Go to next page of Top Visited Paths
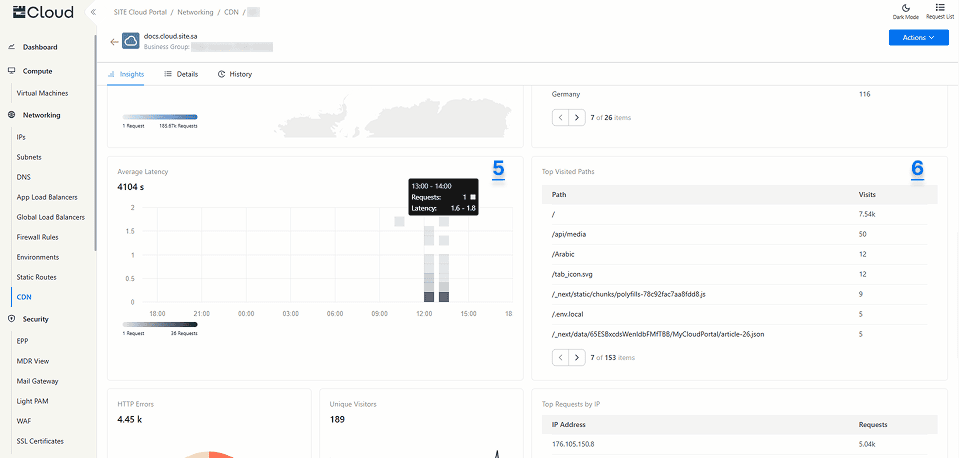 (x=577, y=357)
